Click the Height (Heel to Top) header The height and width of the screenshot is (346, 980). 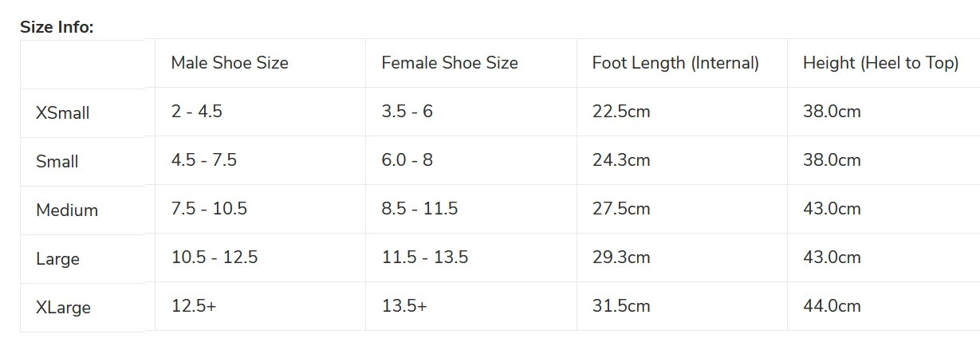[x=880, y=63]
